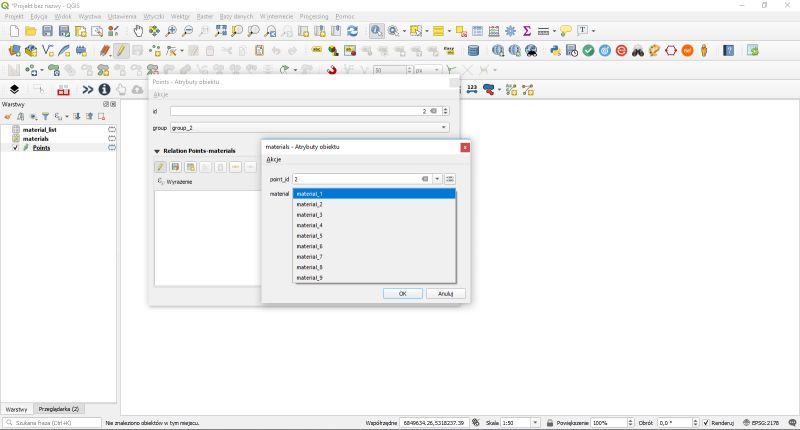Click the Map Tips speech bubble icon
Screen dimensions: 800x430
tap(565, 31)
